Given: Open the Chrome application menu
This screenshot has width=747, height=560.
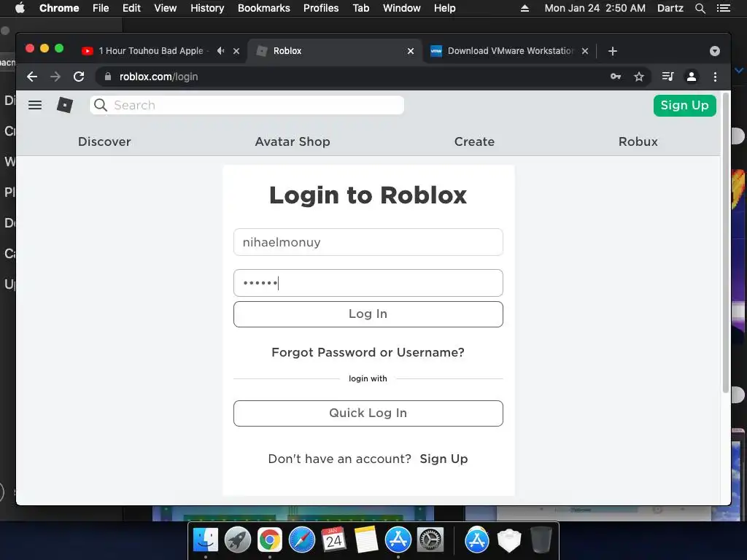Looking at the screenshot, I should point(59,8).
